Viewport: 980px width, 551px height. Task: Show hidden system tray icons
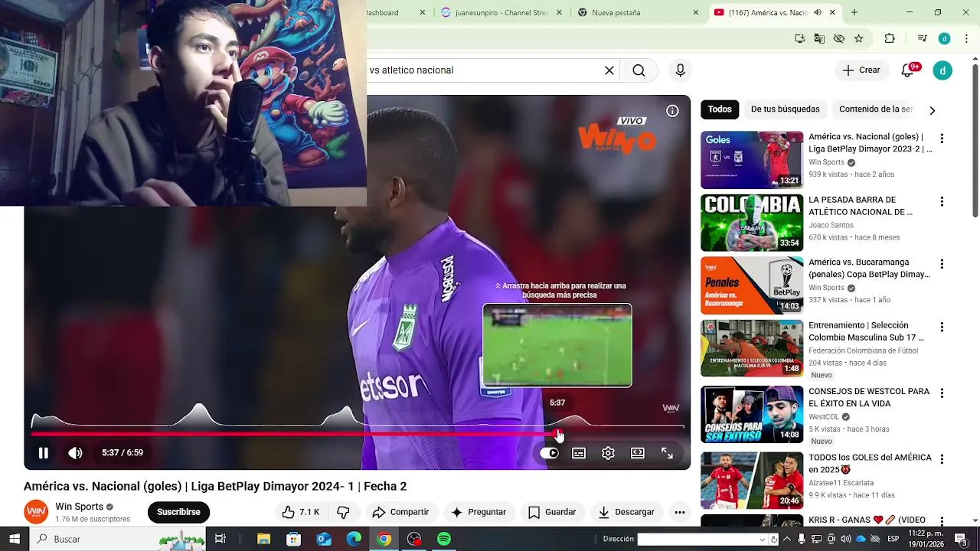[x=786, y=539]
